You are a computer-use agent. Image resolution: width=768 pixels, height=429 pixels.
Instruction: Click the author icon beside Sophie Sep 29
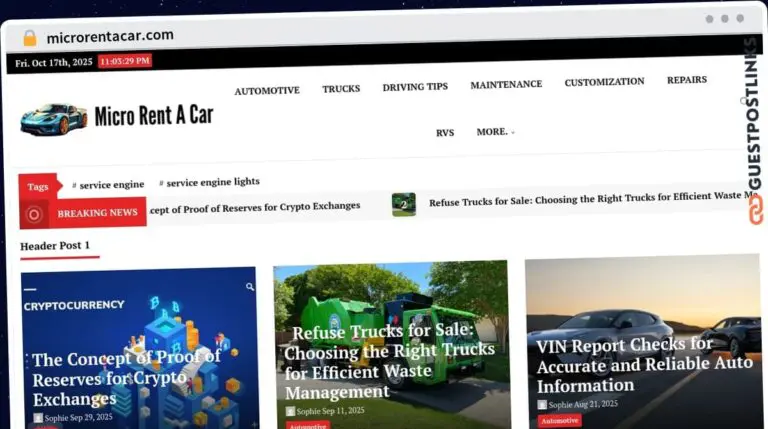(x=38, y=417)
